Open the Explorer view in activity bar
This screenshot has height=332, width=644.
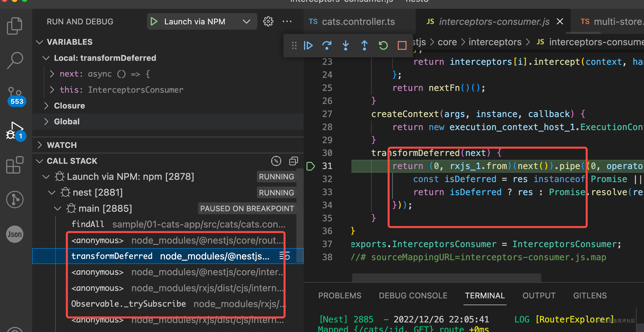pos(15,26)
